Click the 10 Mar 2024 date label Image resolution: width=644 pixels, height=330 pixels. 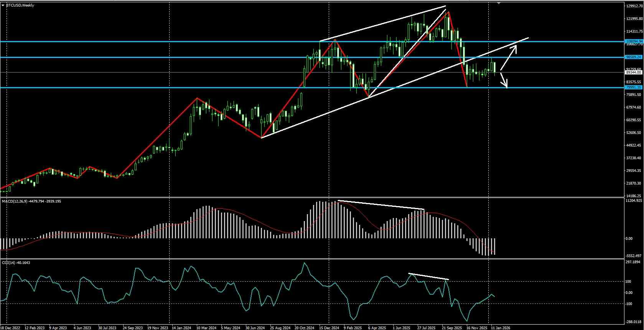[206, 328]
